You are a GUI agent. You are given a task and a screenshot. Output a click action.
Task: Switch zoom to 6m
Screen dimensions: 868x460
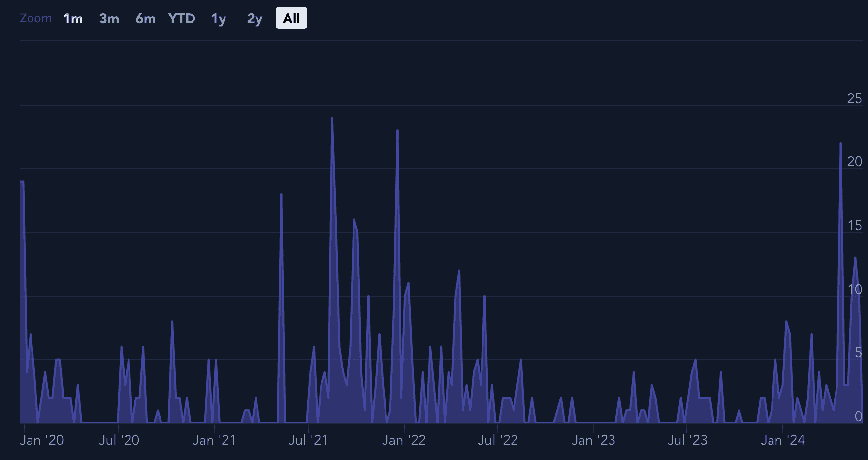click(x=145, y=19)
